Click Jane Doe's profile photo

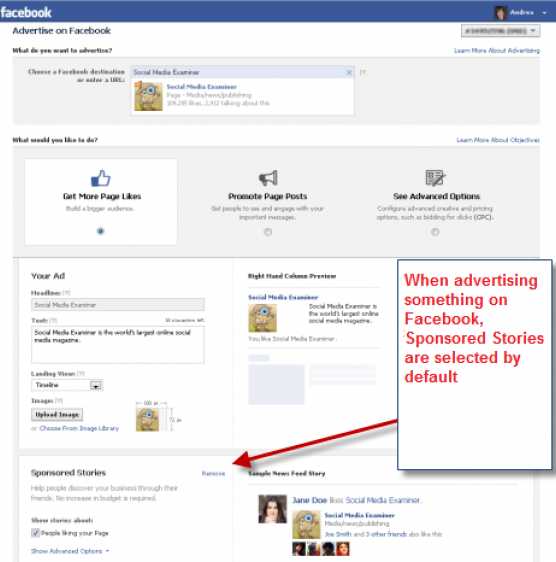click(x=272, y=509)
